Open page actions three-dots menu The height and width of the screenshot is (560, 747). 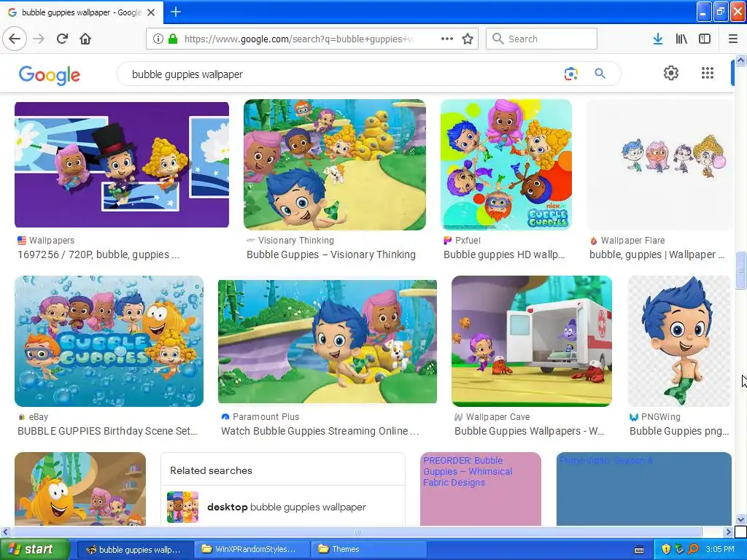[x=447, y=39]
